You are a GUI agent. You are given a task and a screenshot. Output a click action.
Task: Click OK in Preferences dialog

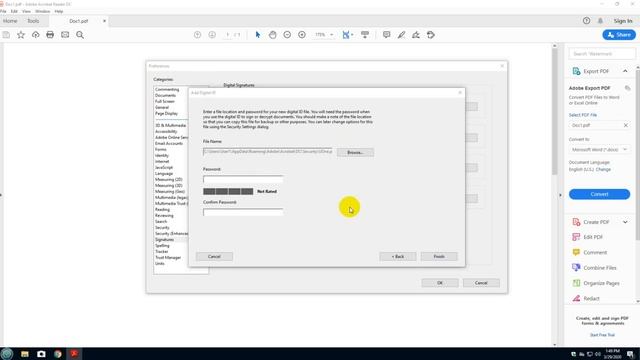click(440, 283)
